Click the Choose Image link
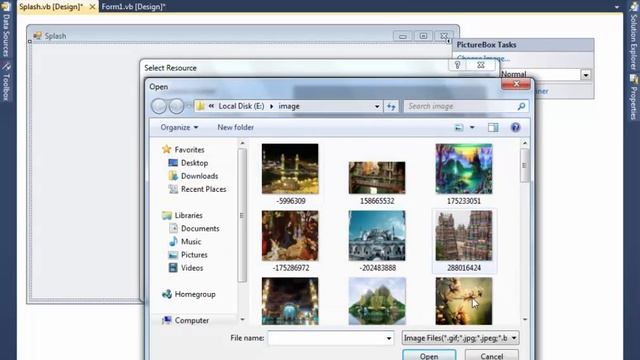The height and width of the screenshot is (360, 640). (483, 58)
